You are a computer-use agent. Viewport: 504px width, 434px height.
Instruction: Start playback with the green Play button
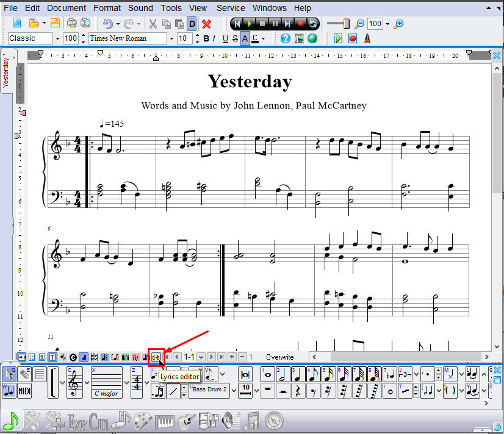tap(249, 24)
